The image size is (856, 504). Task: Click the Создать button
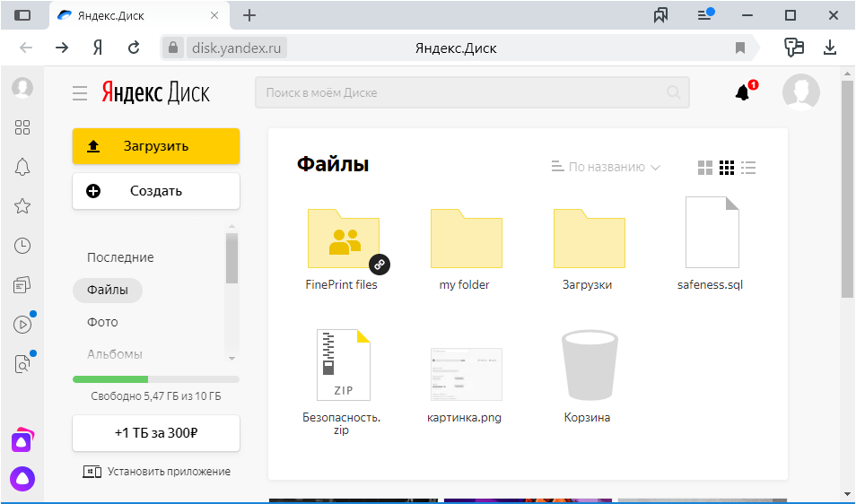tap(156, 191)
